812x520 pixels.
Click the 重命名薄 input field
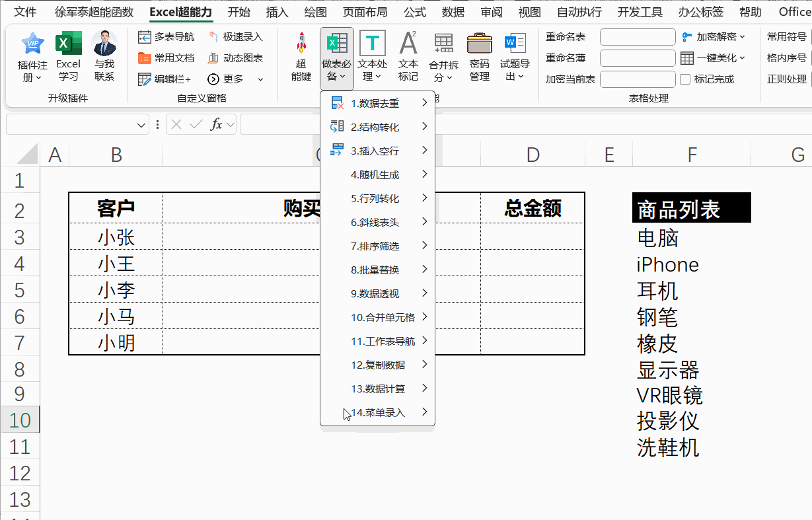(x=638, y=58)
